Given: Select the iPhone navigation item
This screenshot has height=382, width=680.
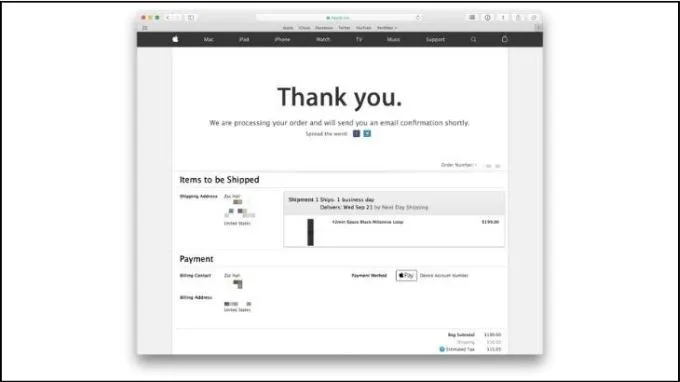Looking at the screenshot, I should tap(282, 39).
